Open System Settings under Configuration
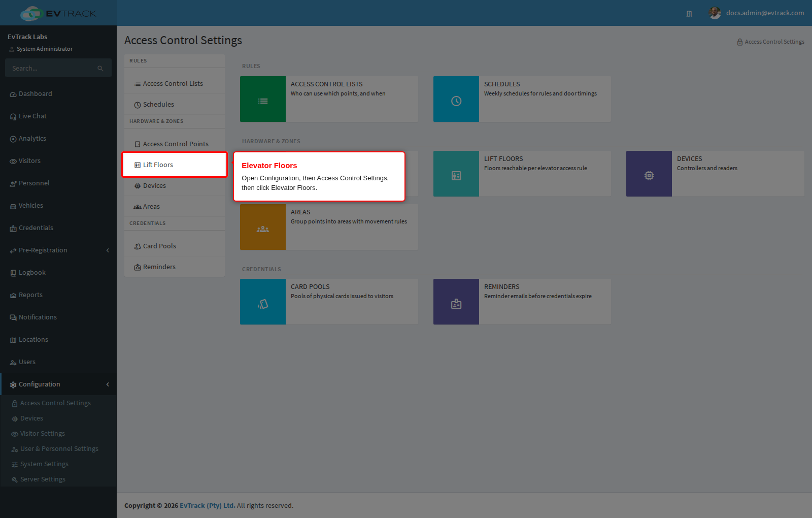This screenshot has width=812, height=518. [x=58, y=464]
